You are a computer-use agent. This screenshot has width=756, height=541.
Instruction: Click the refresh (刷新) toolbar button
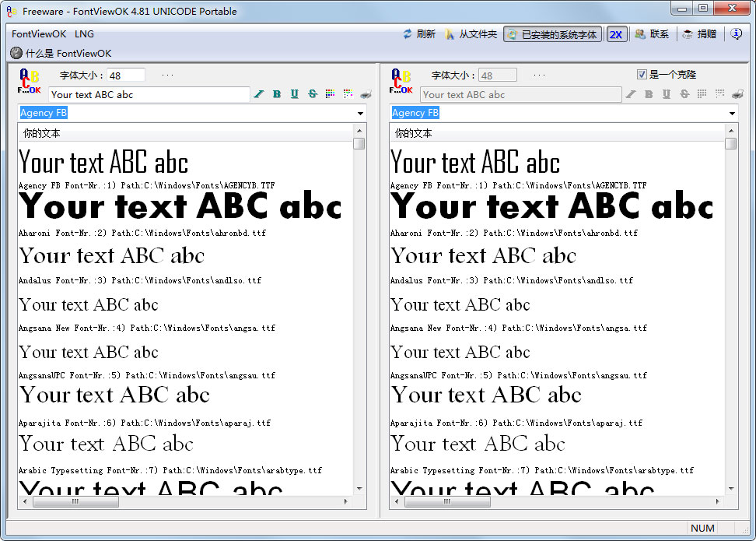point(418,34)
